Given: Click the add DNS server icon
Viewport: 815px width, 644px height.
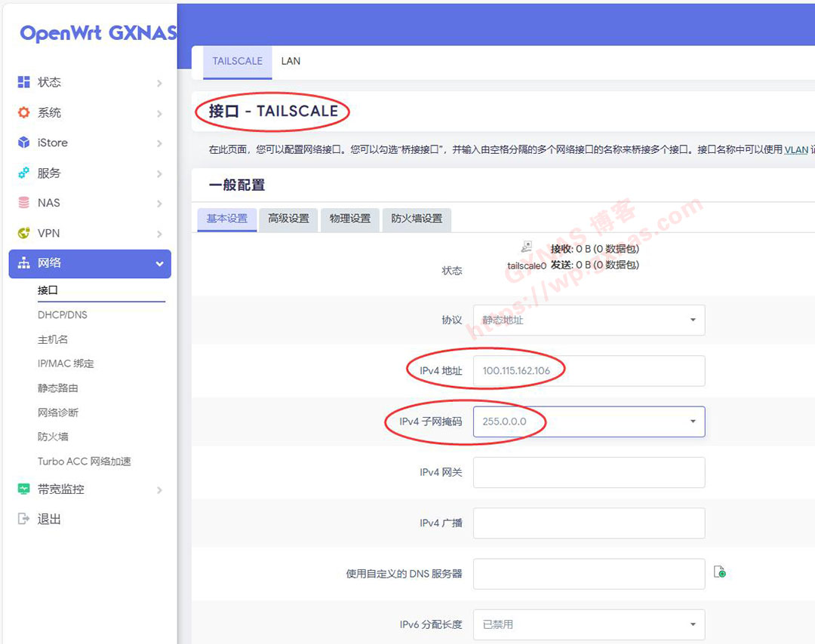Looking at the screenshot, I should pos(720,573).
